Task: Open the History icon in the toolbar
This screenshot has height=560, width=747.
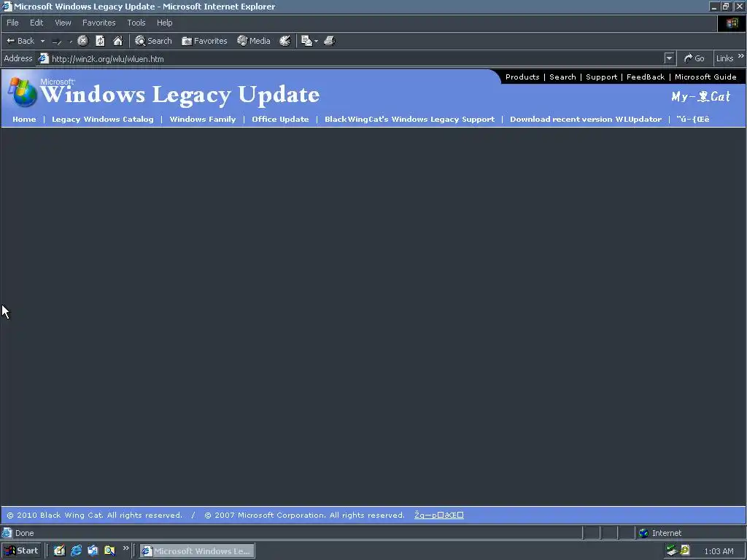Action: pyautogui.click(x=285, y=41)
